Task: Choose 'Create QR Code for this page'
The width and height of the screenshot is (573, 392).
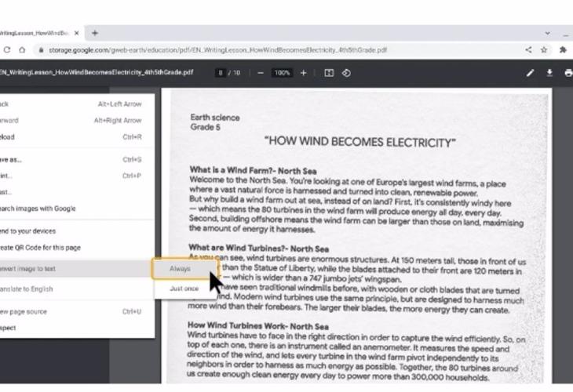Action: [41, 248]
